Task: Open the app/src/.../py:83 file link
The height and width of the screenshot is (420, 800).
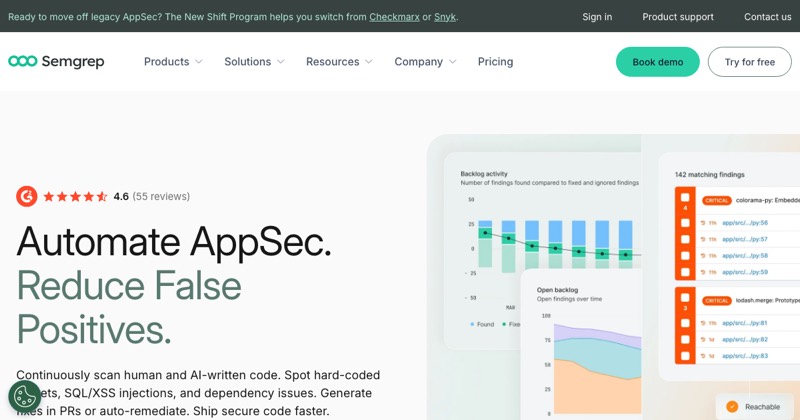Action: point(745,356)
